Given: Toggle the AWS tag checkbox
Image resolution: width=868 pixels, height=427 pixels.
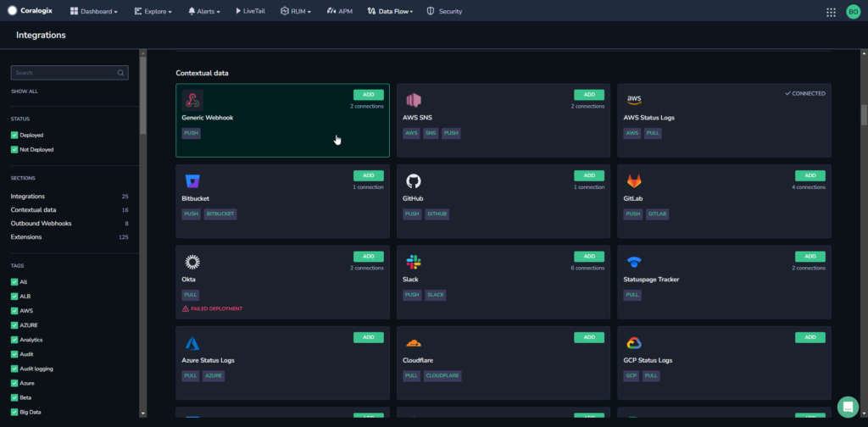Looking at the screenshot, I should (14, 311).
